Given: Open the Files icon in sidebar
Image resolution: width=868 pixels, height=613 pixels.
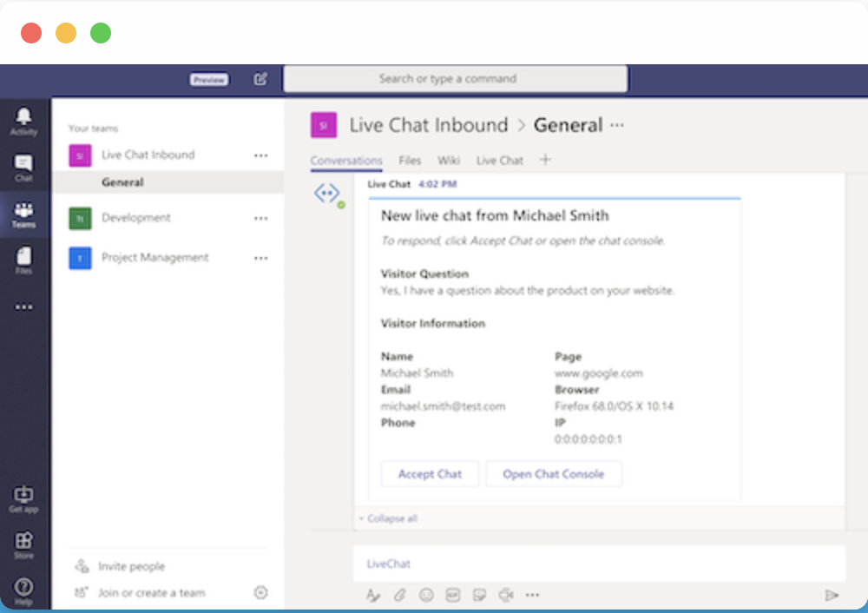Looking at the screenshot, I should (x=23, y=256).
